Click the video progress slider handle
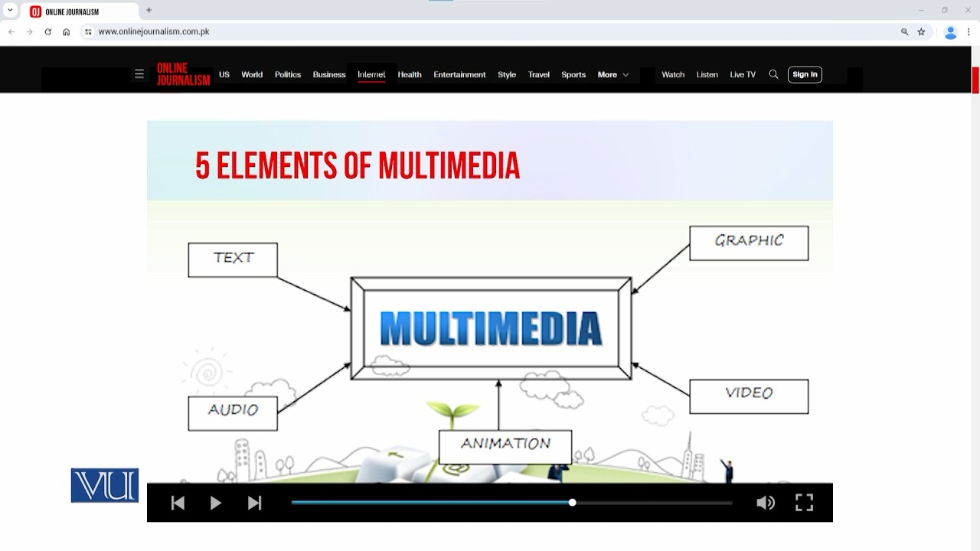Viewport: 980px width, 551px height. point(572,503)
